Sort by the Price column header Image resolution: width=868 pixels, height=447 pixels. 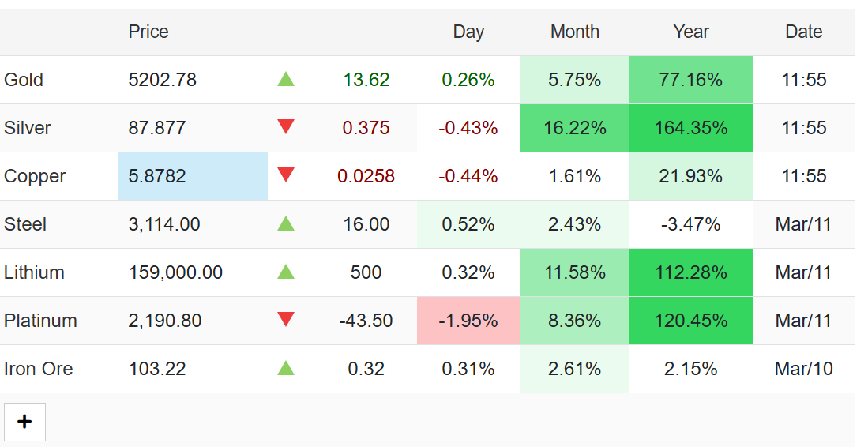pos(148,32)
